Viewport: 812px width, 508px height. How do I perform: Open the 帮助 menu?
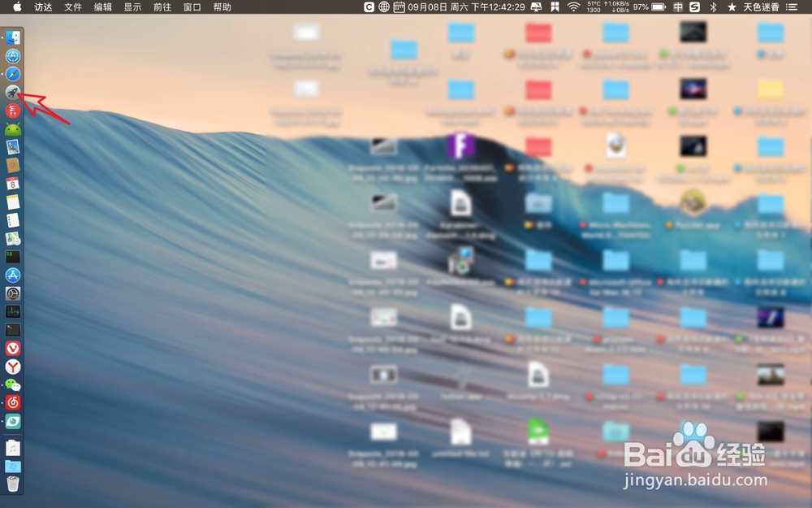(222, 7)
